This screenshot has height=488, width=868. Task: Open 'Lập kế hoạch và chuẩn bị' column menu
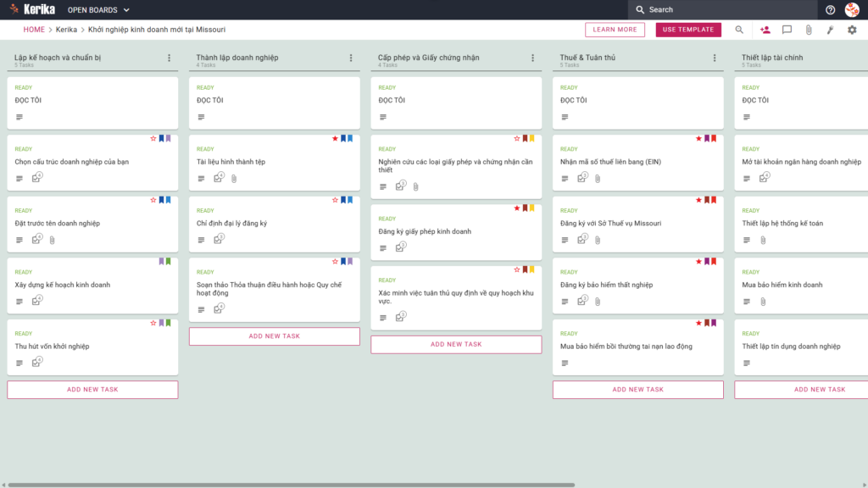click(170, 58)
